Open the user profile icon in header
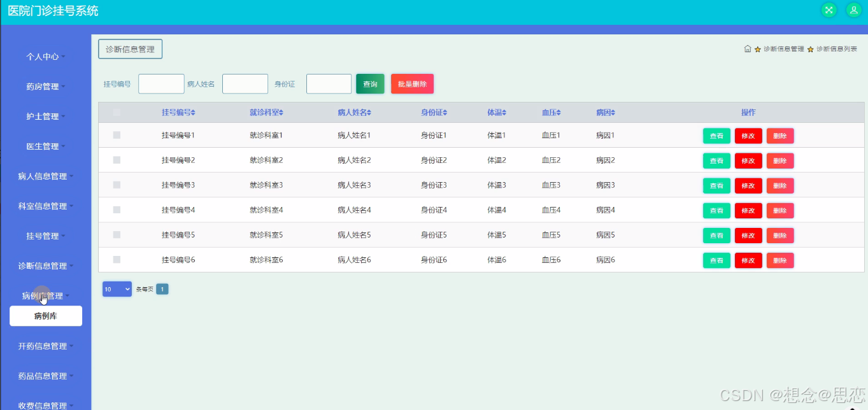868x410 pixels. [853, 10]
